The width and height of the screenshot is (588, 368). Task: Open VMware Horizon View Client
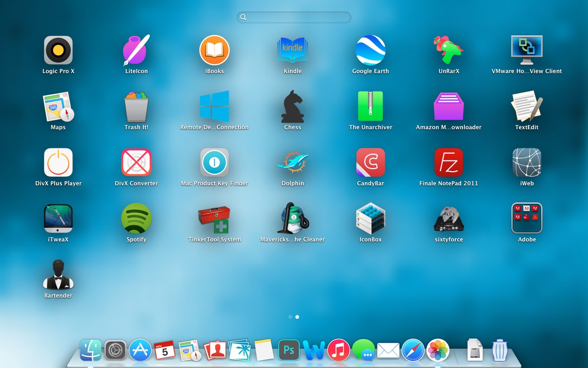tap(527, 50)
